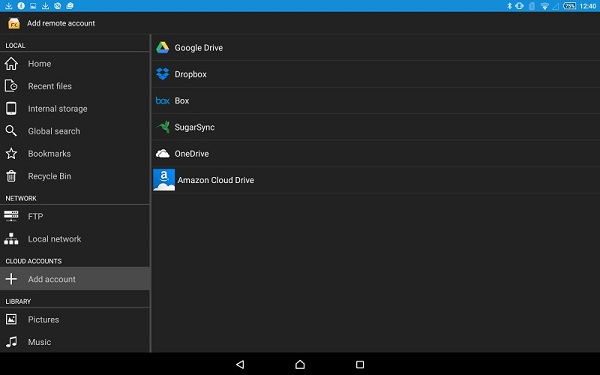Open recent apps square button
The image size is (600, 375).
coord(360,364)
